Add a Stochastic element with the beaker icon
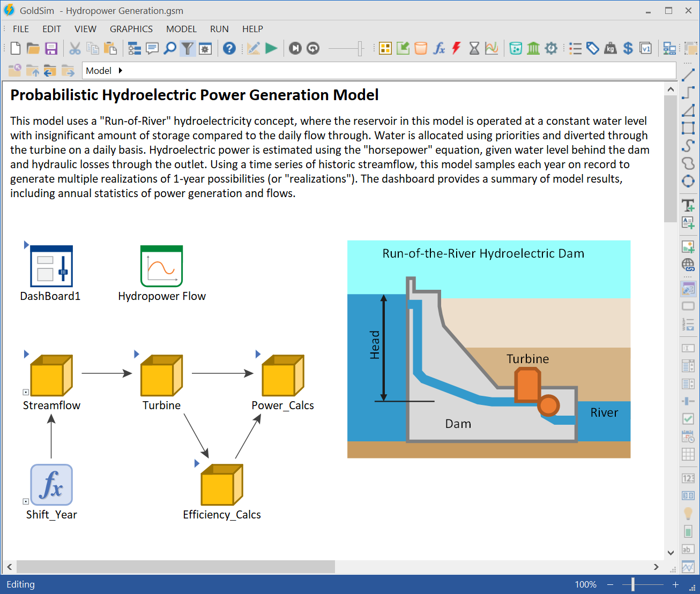Image resolution: width=700 pixels, height=594 pixels. (x=516, y=48)
